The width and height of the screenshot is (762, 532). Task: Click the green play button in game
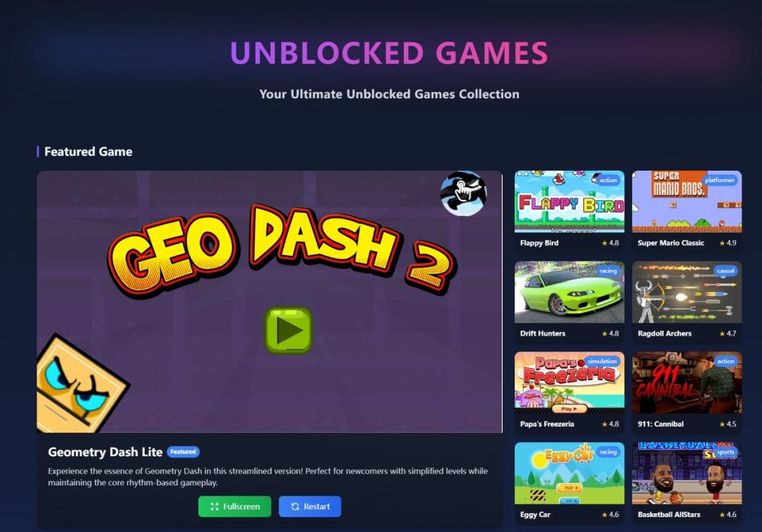coord(288,330)
